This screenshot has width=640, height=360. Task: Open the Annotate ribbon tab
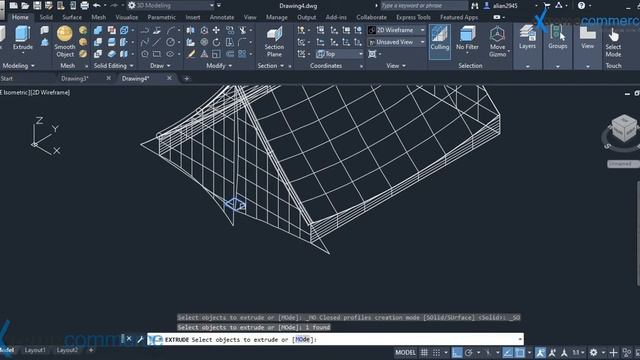point(222,17)
